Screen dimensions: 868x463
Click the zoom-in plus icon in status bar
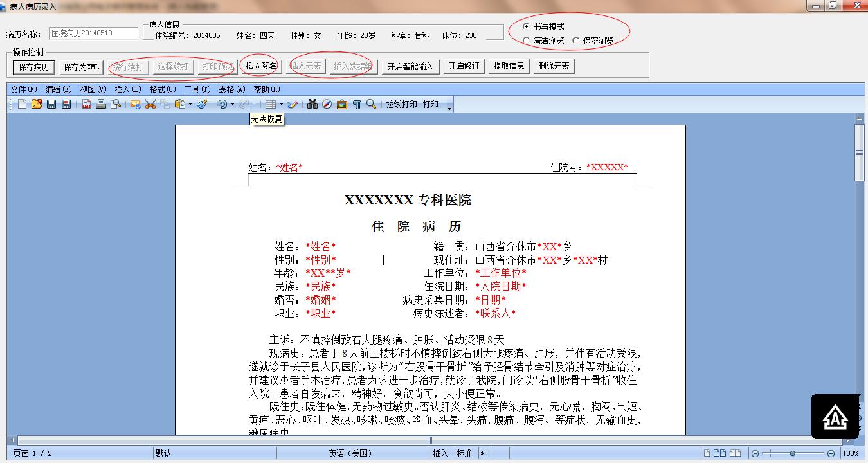pyautogui.click(x=831, y=453)
